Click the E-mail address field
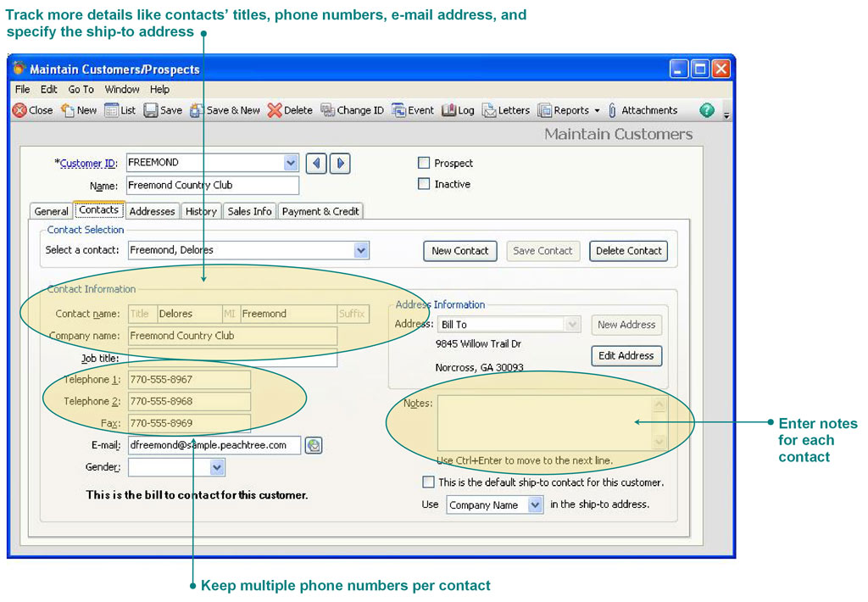The image size is (868, 602). point(214,445)
